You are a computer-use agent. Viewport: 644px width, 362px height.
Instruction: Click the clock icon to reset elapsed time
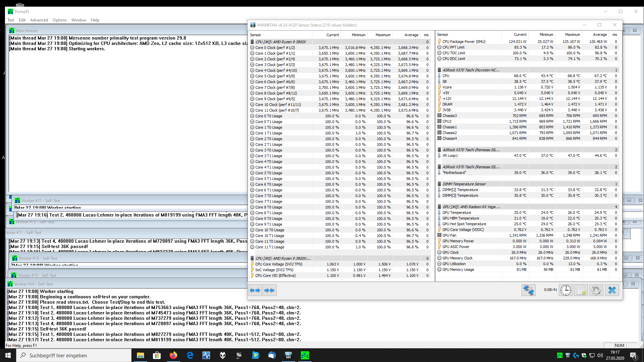coord(566,290)
